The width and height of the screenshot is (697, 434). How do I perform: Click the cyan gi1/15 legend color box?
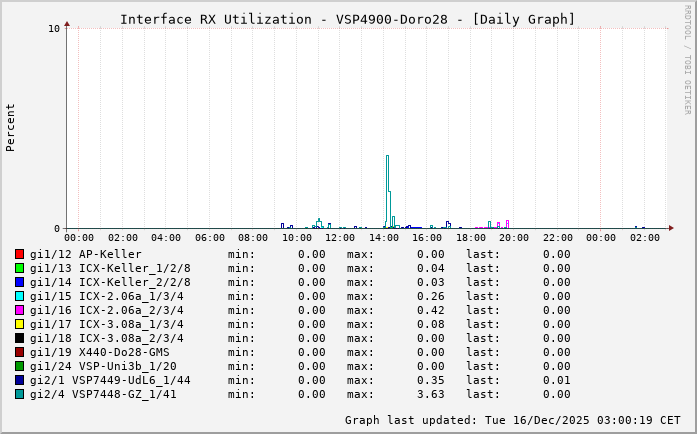[x=19, y=296]
